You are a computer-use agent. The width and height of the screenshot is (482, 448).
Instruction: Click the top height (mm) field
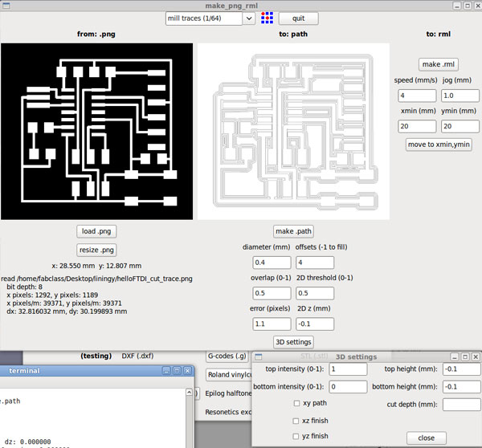(462, 369)
